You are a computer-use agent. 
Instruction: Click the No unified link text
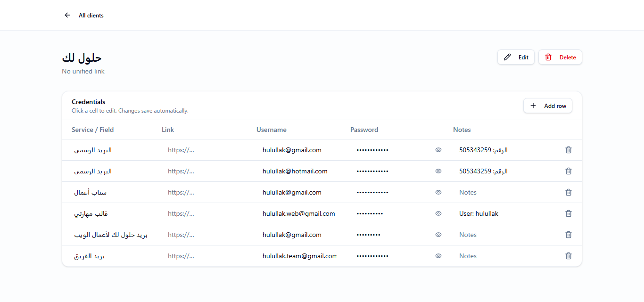point(83,71)
